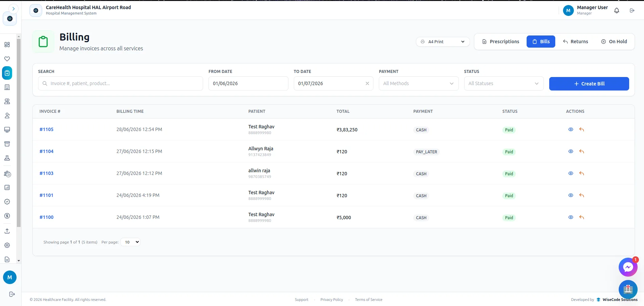Open invoice #1100 link
The height and width of the screenshot is (306, 644).
[47, 217]
